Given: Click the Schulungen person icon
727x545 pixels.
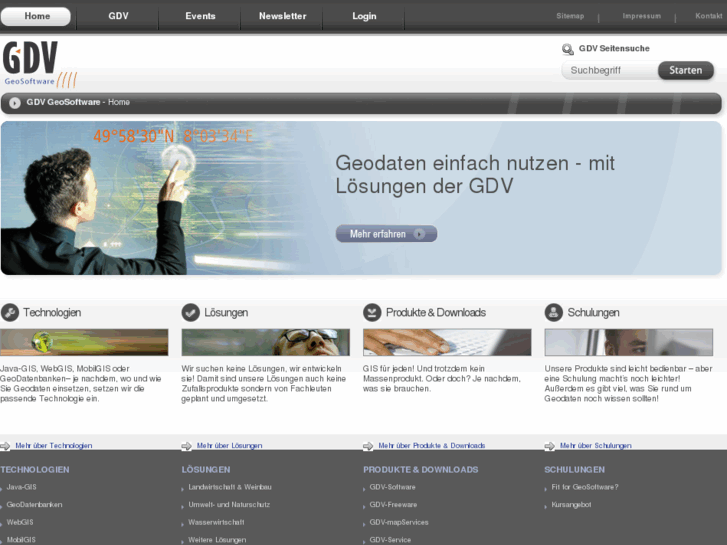Looking at the screenshot, I should point(554,313).
